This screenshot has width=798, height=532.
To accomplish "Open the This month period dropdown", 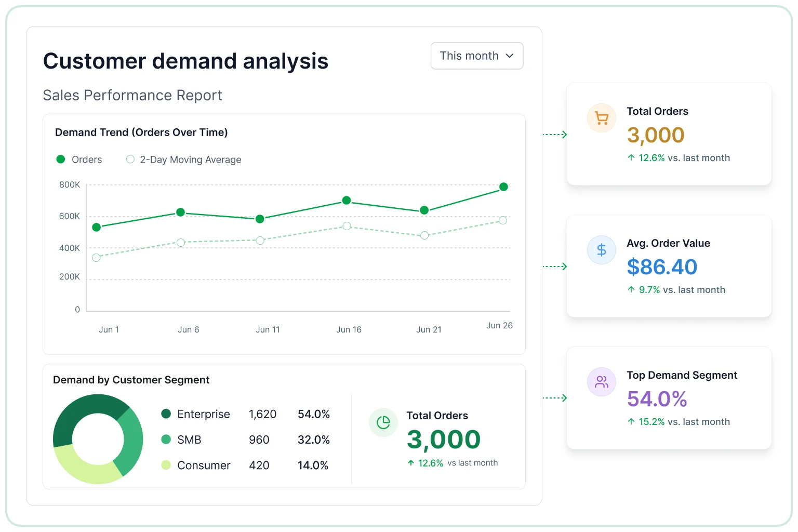I will (477, 56).
